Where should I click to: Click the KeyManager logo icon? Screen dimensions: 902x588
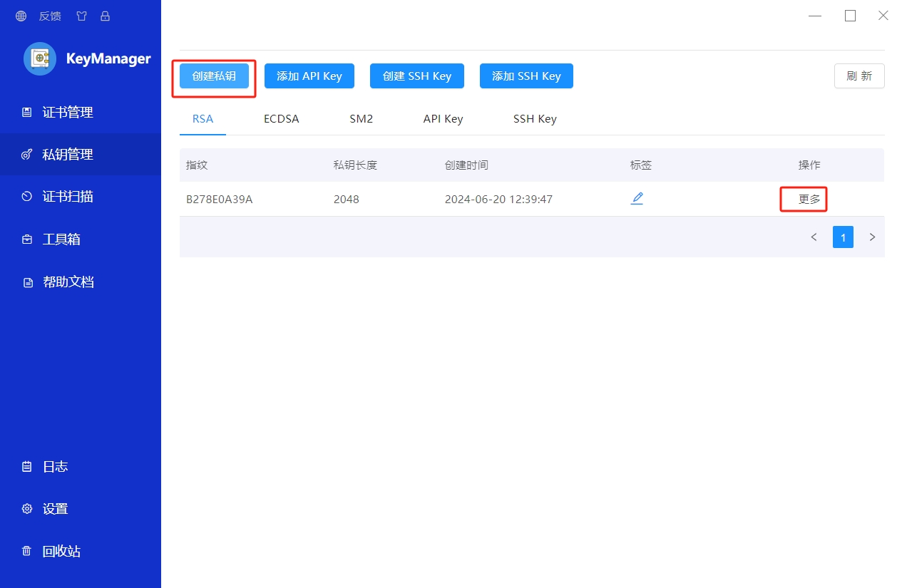tap(40, 58)
